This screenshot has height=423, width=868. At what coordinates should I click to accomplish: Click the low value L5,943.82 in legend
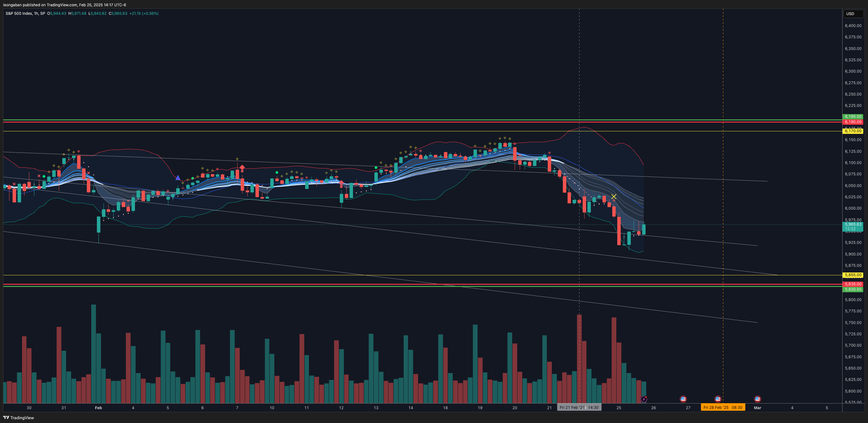tap(98, 14)
